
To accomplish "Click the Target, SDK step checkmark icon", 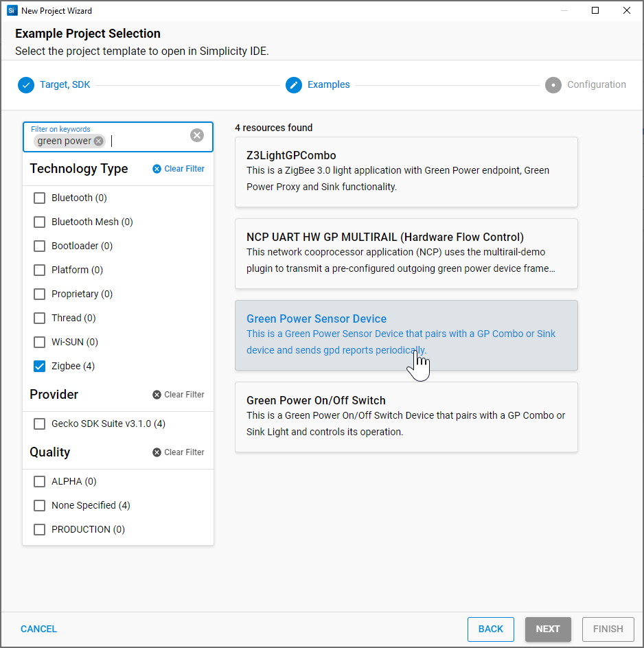I will pos(26,85).
